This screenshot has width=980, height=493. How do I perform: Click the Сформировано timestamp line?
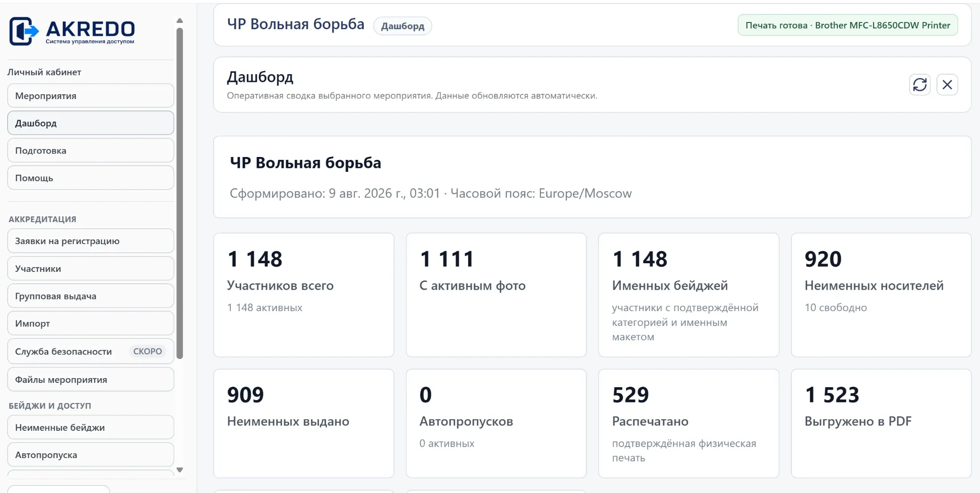431,193
